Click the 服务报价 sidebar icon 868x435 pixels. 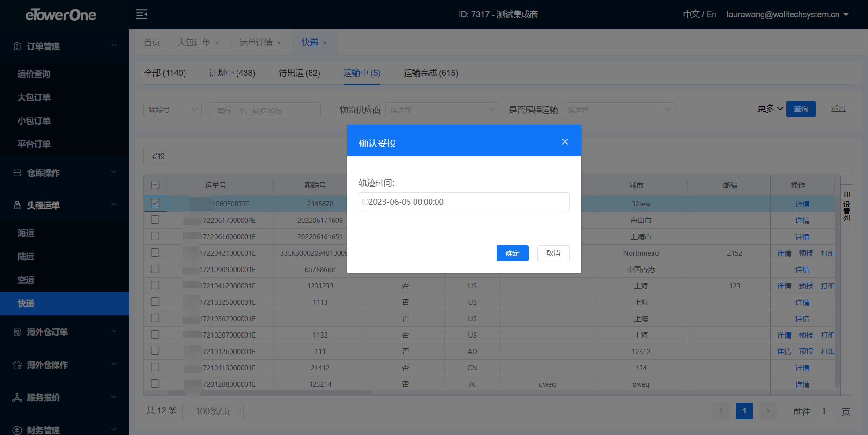(x=17, y=398)
